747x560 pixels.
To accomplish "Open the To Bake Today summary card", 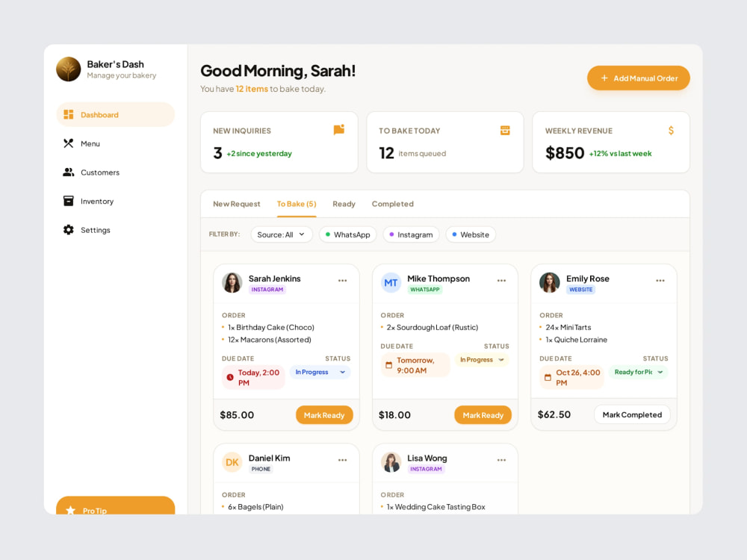I will pos(445,142).
